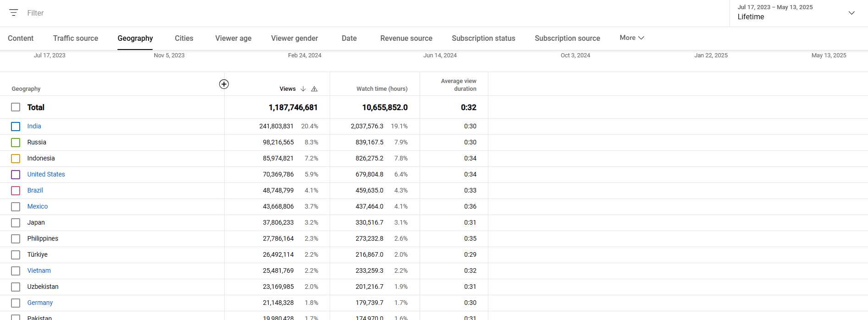The image size is (868, 320).
Task: Open the Revenue source tab
Action: click(406, 39)
